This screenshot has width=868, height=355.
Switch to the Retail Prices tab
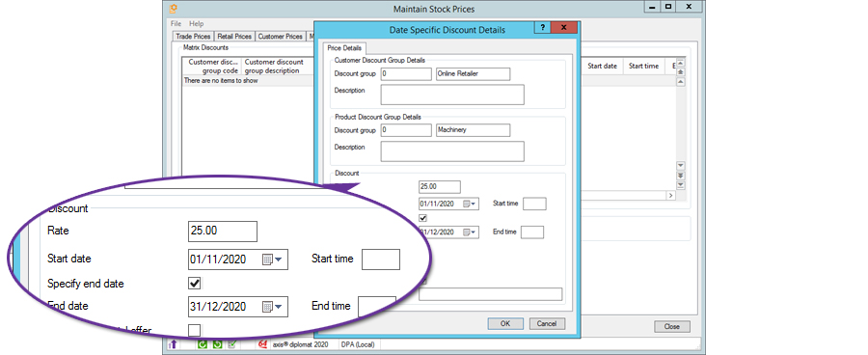[234, 37]
